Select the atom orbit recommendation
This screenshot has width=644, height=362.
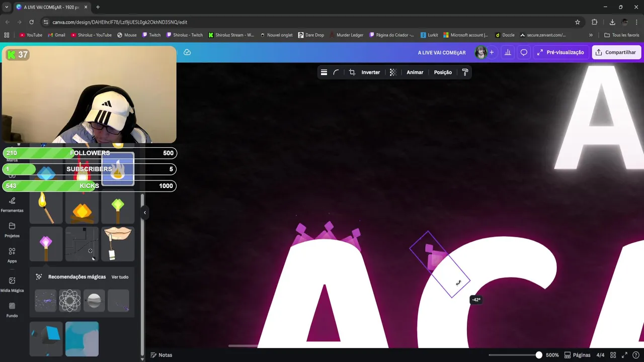70,301
